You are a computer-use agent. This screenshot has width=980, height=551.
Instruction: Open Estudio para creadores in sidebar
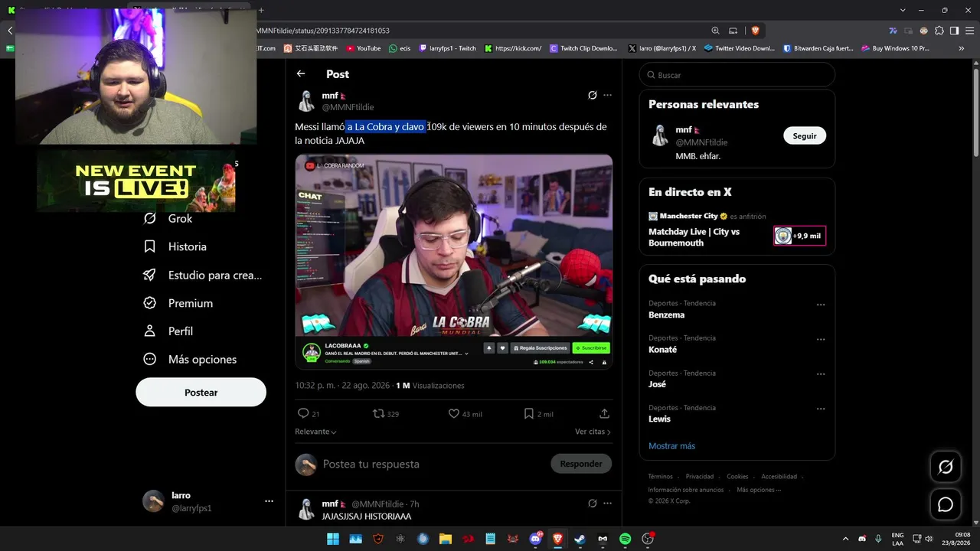(204, 275)
